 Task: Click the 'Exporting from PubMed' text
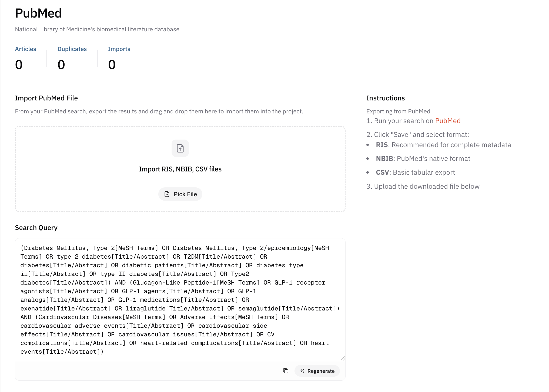[398, 111]
